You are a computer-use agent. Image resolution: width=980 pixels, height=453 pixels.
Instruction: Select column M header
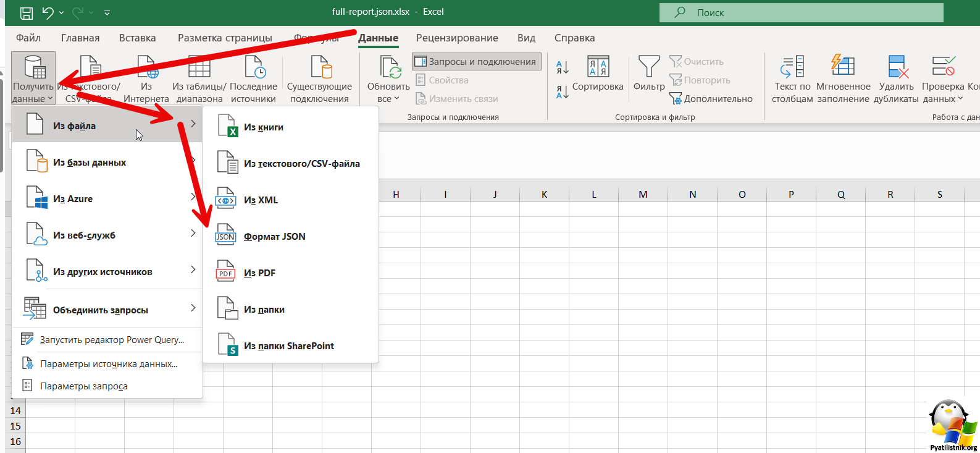pos(643,194)
